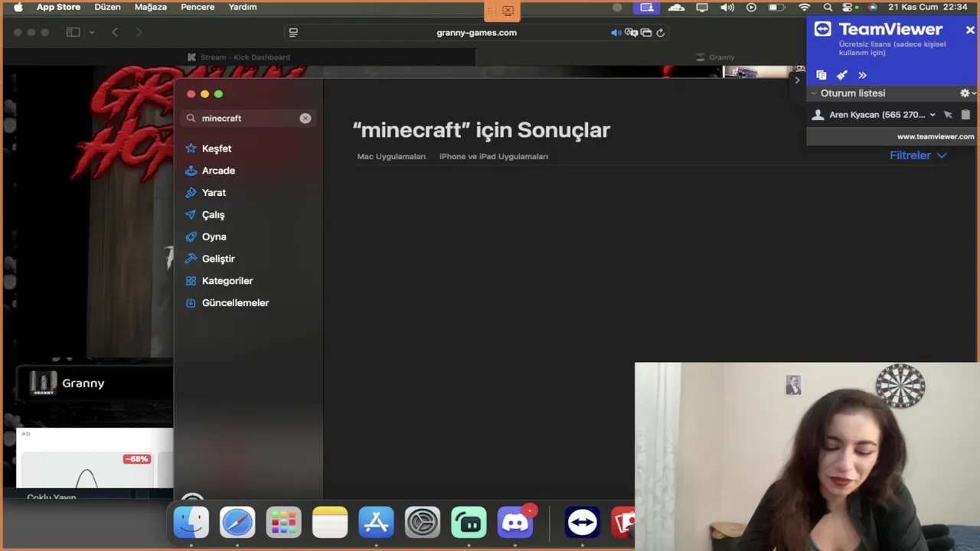Open TeamViewer from the Dock
The image size is (980, 551).
tap(583, 523)
